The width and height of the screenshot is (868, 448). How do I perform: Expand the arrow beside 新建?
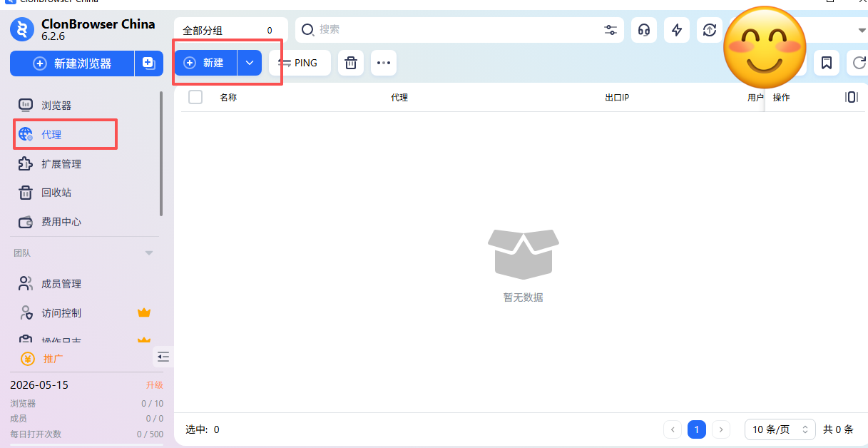pyautogui.click(x=250, y=63)
